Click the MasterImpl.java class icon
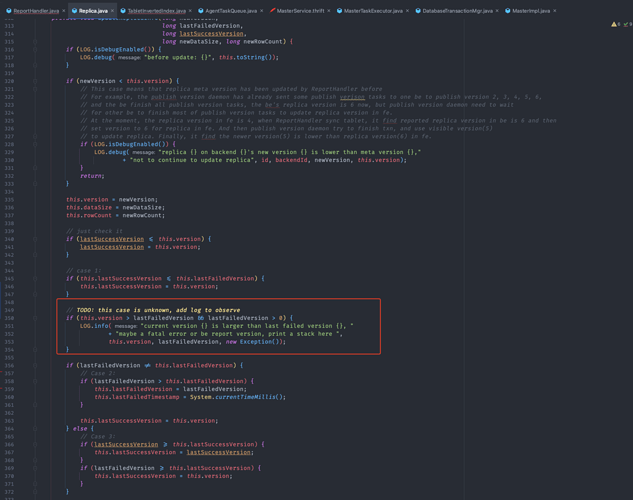 (x=508, y=11)
